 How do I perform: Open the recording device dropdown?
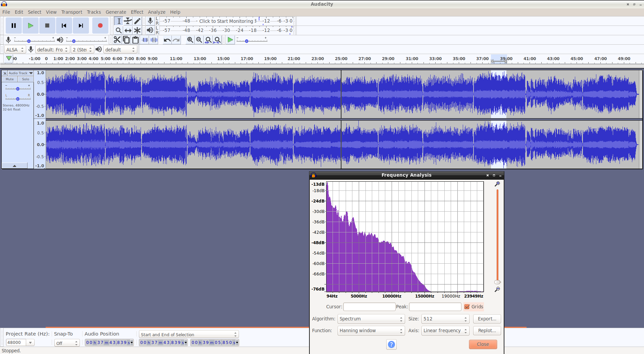point(53,49)
